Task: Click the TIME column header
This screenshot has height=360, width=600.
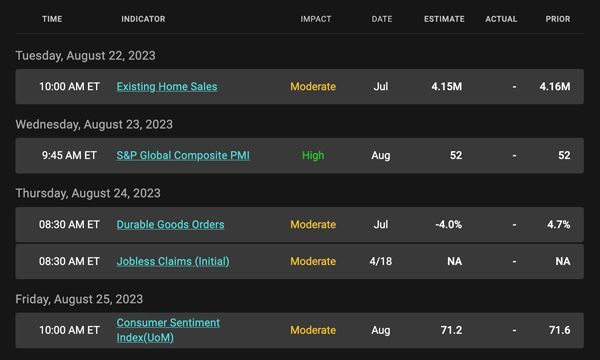Action: pyautogui.click(x=52, y=19)
